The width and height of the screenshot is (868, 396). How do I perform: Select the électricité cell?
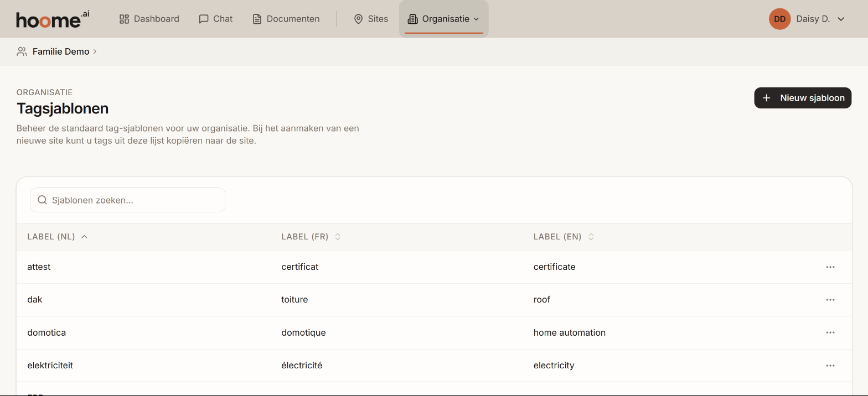[x=302, y=366]
